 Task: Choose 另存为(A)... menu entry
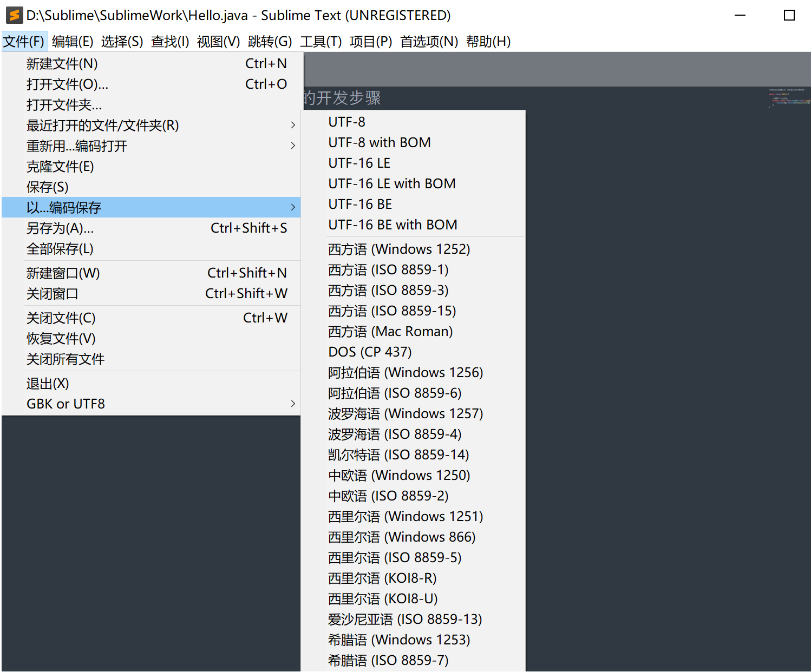coord(151,228)
